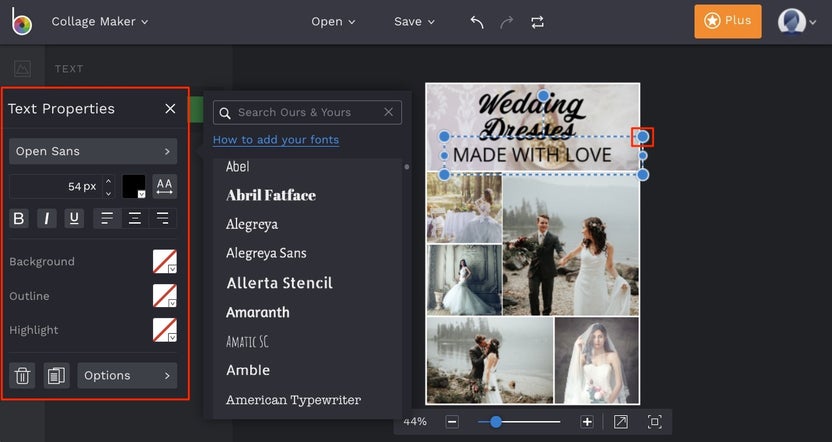Screen dimensions: 832x442
Task: Increase font size with up stepper arrow
Action: tap(108, 181)
